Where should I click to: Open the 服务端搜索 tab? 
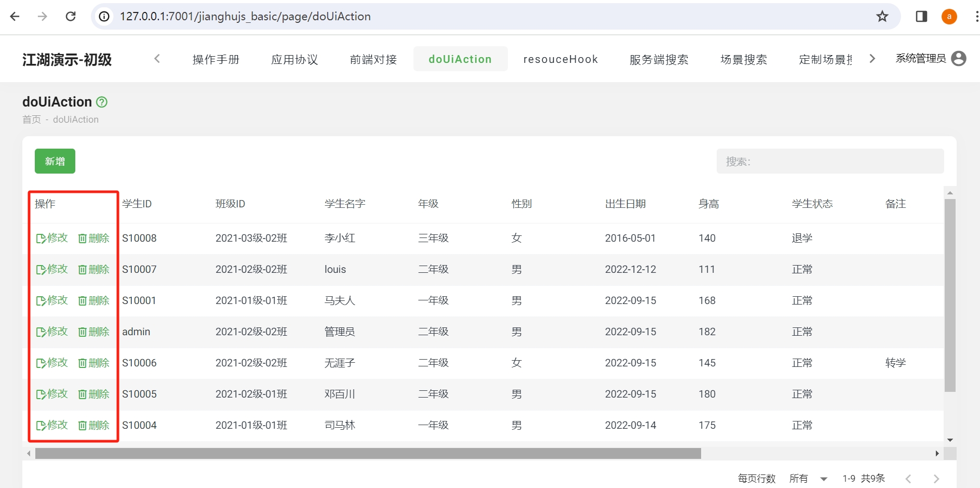point(657,59)
